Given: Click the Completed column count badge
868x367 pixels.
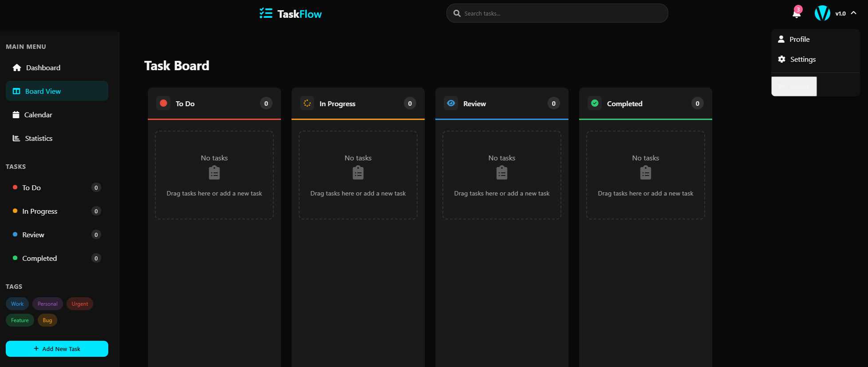Looking at the screenshot, I should (x=698, y=104).
